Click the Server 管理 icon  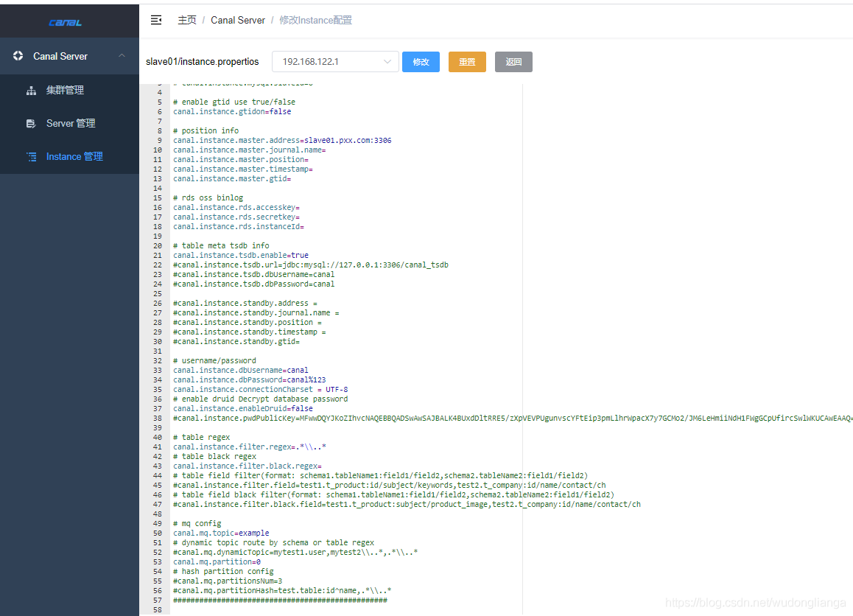(x=31, y=124)
